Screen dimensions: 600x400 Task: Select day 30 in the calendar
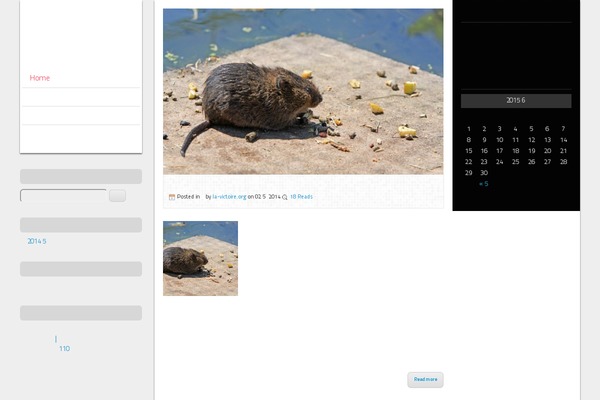point(484,173)
